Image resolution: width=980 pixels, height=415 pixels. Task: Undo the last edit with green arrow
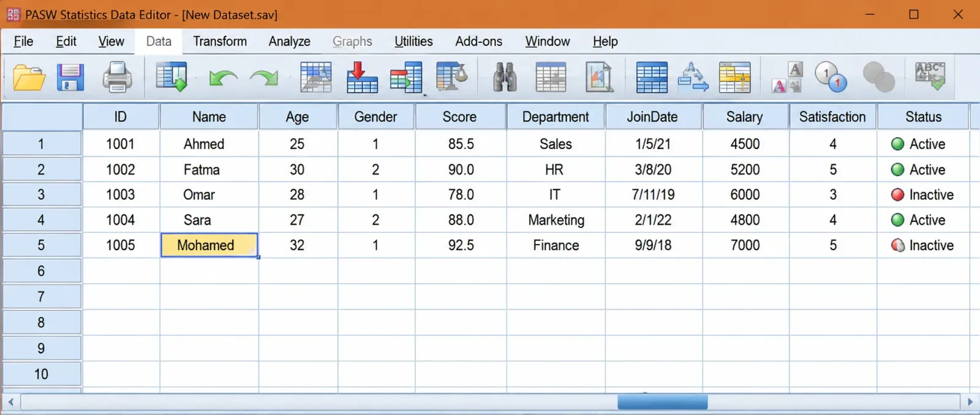click(x=223, y=78)
